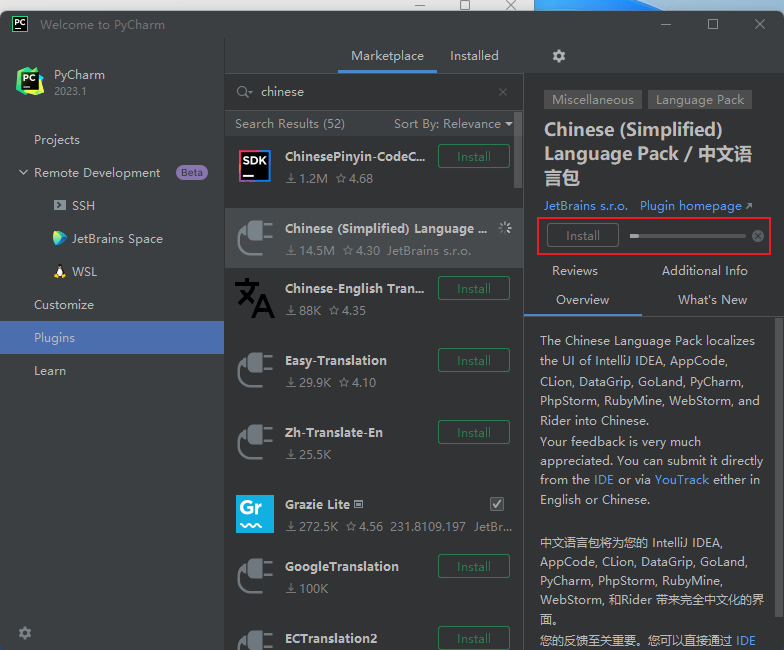Image resolution: width=784 pixels, height=650 pixels.
Task: Switch to the Marketplace tab
Action: [x=388, y=56]
